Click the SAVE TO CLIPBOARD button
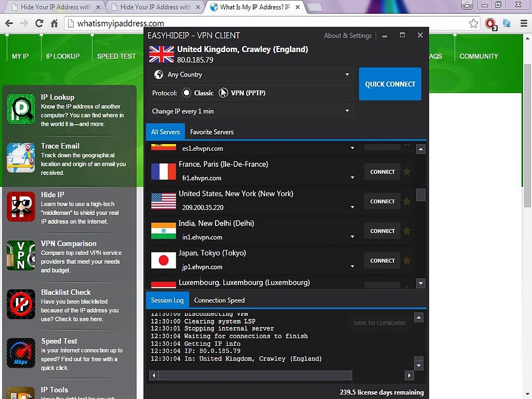Screen dimensions: 532x399 379,323
